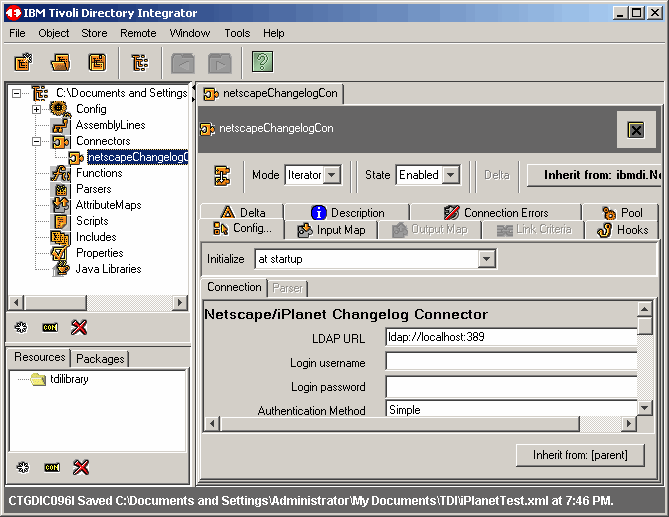Click in the Login username field

[510, 362]
